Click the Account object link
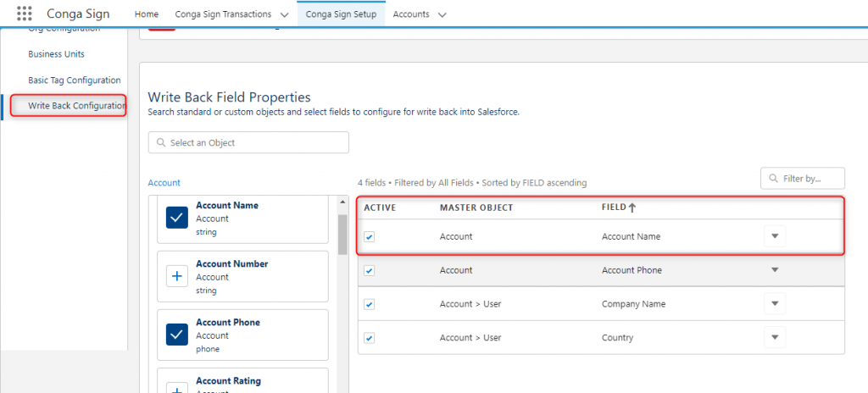Image resolution: width=868 pixels, height=393 pixels. (x=164, y=183)
